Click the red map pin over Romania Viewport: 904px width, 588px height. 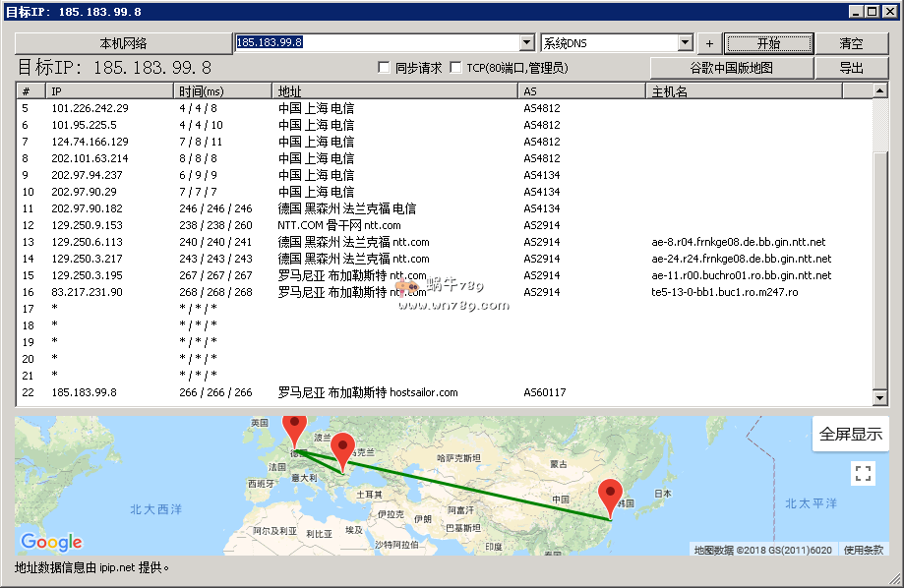(342, 448)
